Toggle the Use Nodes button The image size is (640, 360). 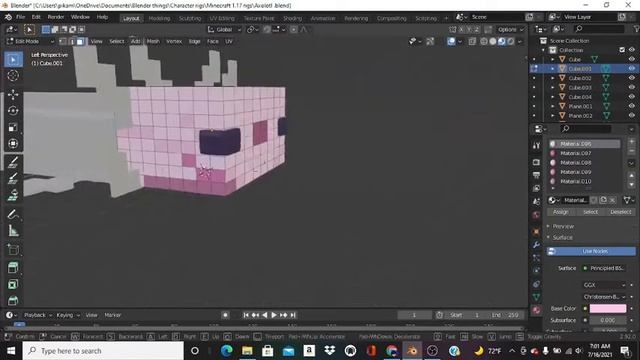tap(591, 251)
